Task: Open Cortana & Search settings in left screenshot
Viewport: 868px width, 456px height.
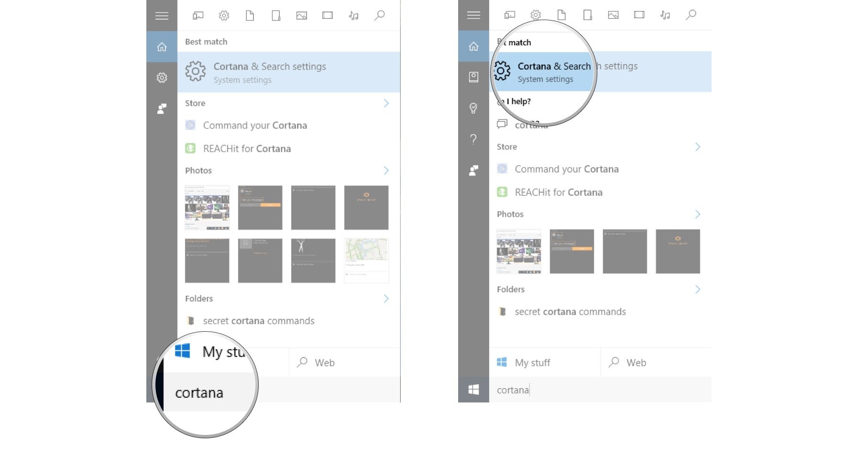Action: pyautogui.click(x=289, y=72)
